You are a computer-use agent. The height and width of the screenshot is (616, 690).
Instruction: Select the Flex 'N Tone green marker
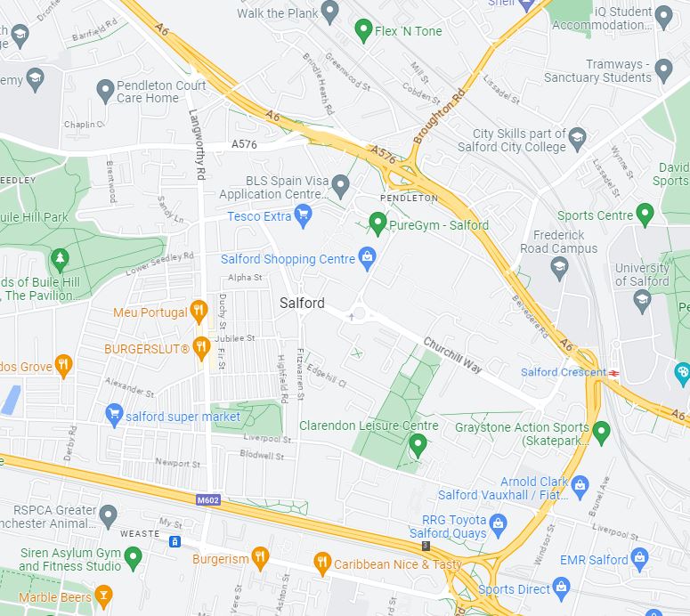[x=363, y=31]
